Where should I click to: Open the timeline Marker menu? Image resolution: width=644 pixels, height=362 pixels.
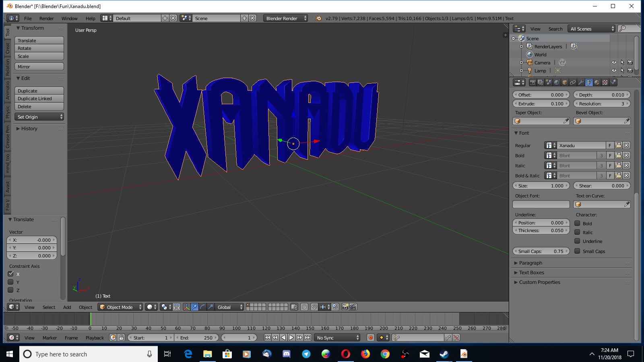coord(50,337)
